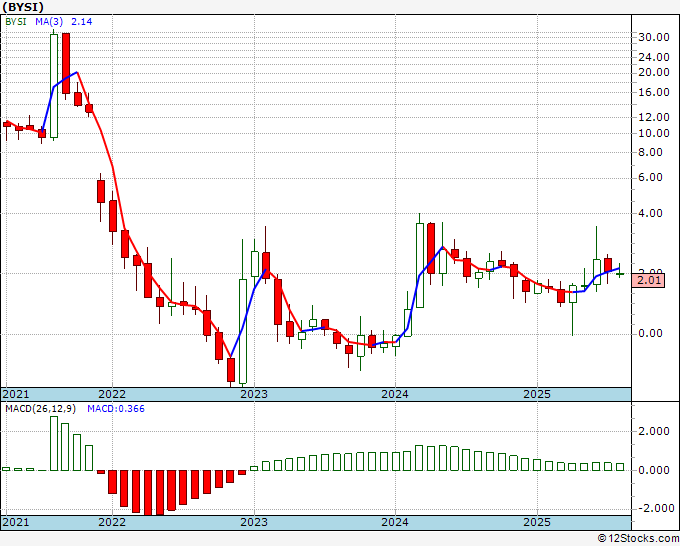Click the -2.000 MACD axis label

tap(655, 508)
